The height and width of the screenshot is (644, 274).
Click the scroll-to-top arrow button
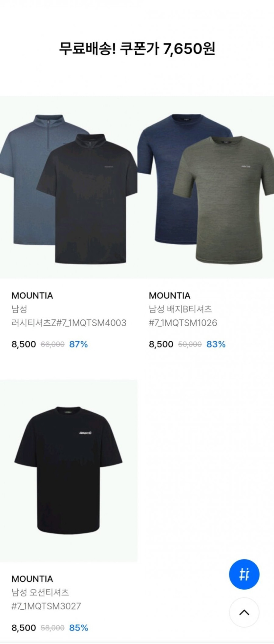pos(244,612)
